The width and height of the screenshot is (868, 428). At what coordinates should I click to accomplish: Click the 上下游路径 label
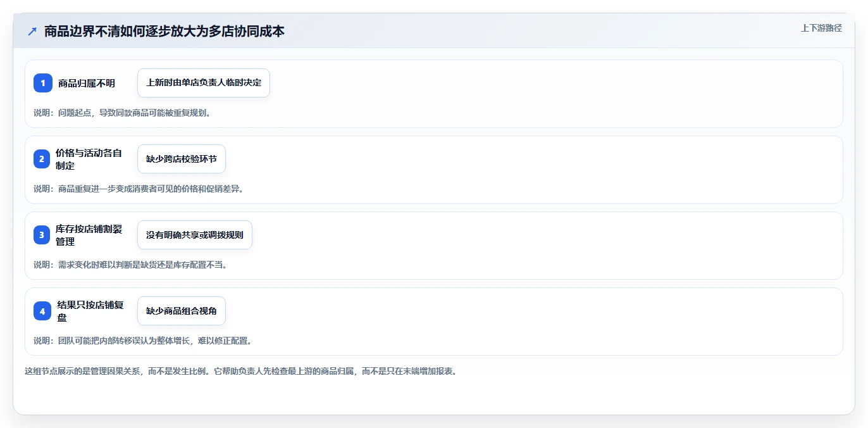click(x=821, y=28)
